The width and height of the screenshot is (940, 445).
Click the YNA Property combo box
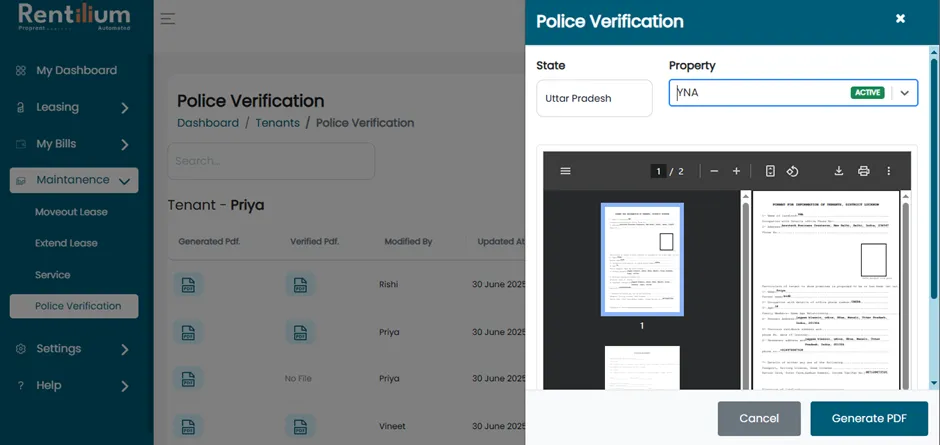point(793,93)
